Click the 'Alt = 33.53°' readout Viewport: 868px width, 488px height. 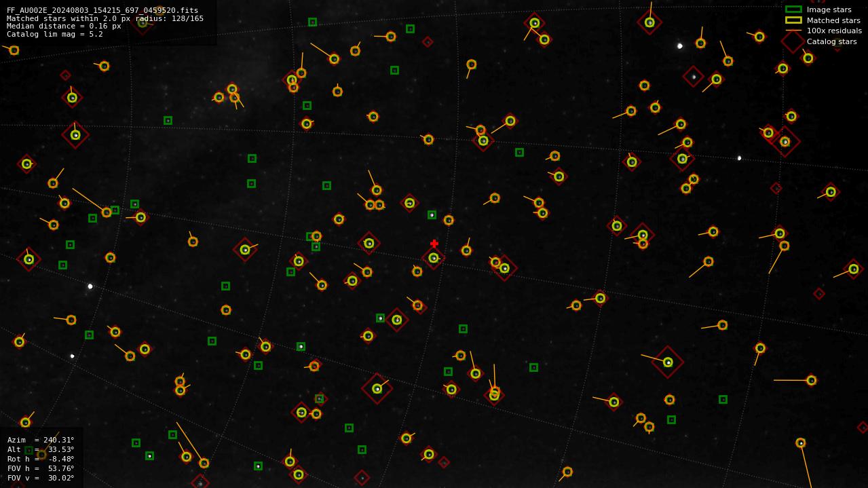coord(41,449)
